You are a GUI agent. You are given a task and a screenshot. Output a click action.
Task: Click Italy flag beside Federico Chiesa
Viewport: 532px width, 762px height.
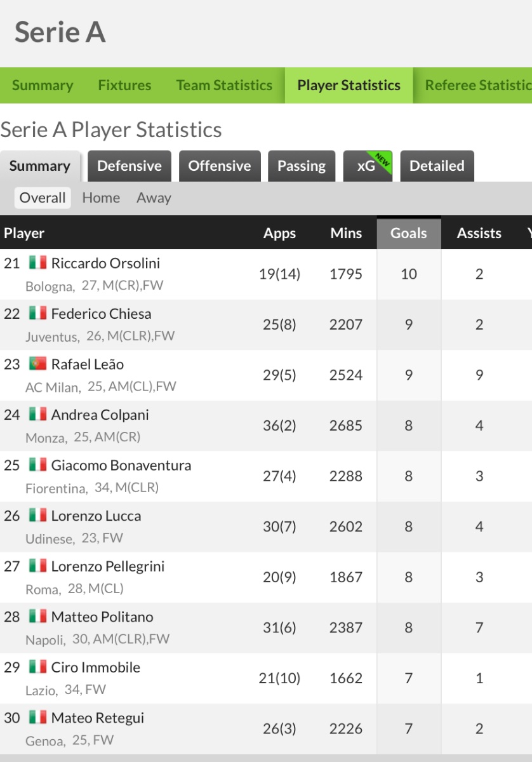pos(37,313)
